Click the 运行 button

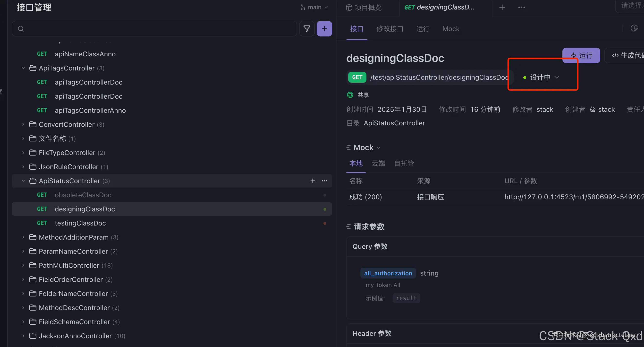[x=581, y=55]
